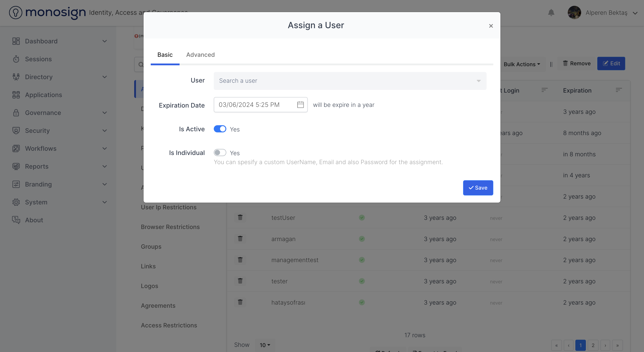Open the Bulk Actions dropdown
644x352 pixels.
click(x=522, y=64)
